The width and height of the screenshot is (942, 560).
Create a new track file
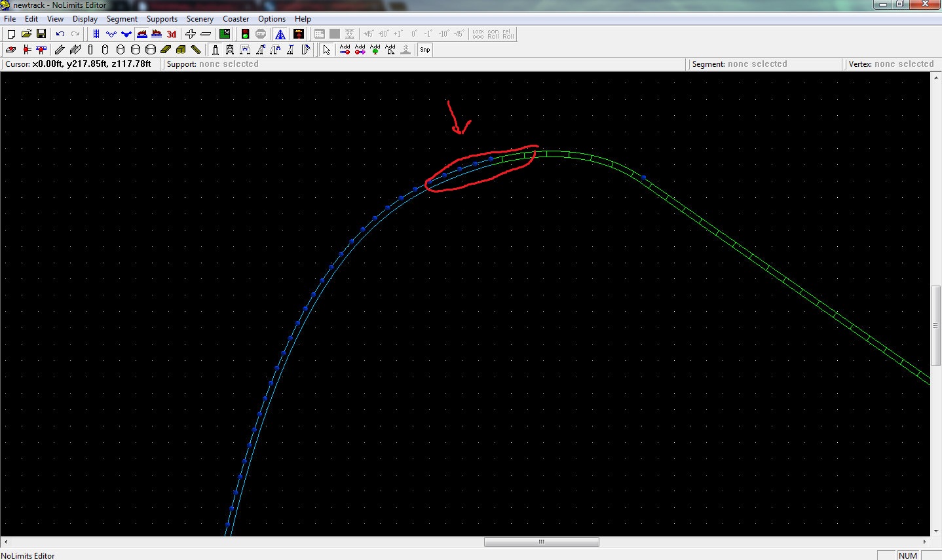point(11,34)
